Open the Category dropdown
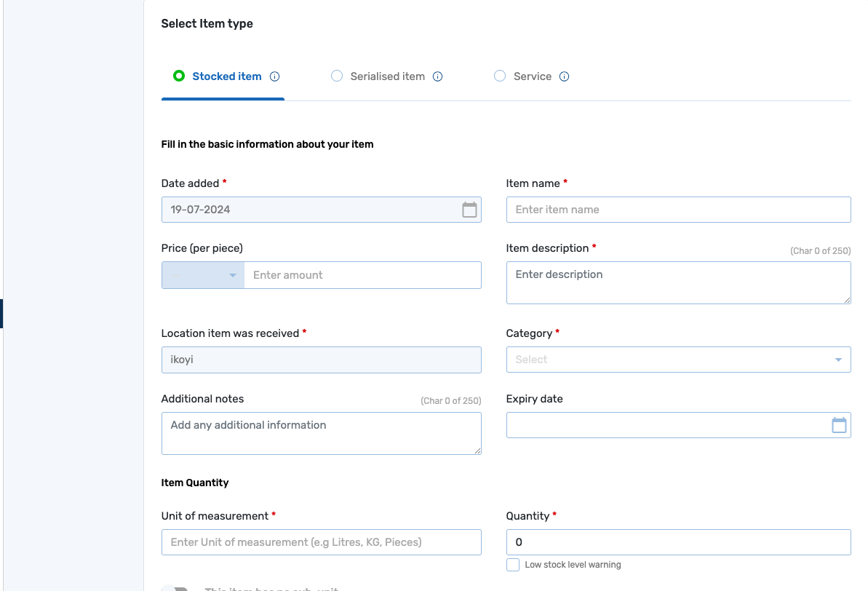The image size is (868, 591). point(677,359)
